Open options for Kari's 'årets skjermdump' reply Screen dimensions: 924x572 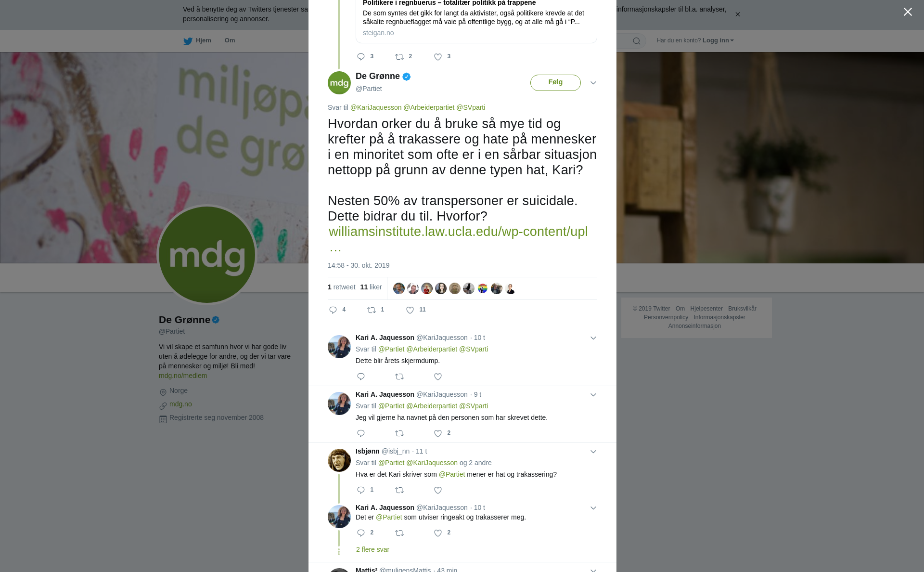593,338
